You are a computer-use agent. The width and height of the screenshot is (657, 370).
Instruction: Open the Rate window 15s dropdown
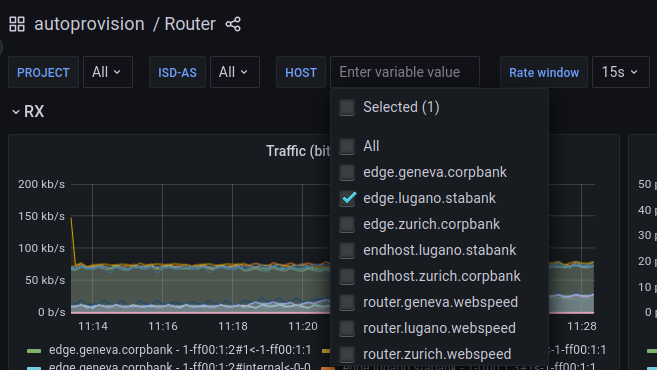click(621, 72)
